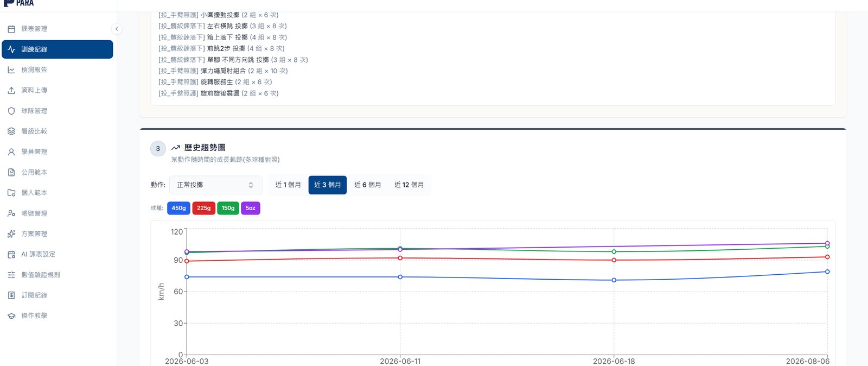
Task: Toggle the 5oz ball type series
Action: coord(251,208)
